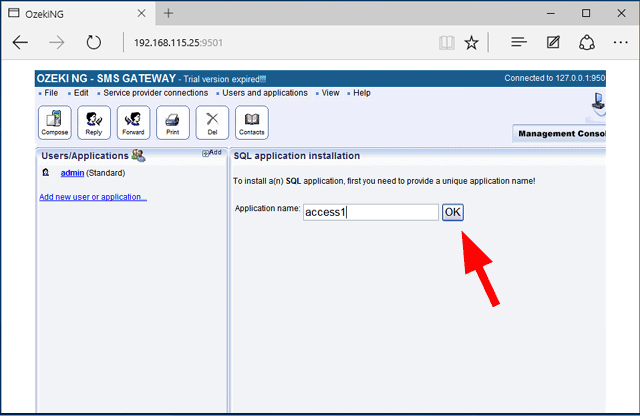Click the Del toolbar icon
Screen dimensions: 640x416
[212, 122]
